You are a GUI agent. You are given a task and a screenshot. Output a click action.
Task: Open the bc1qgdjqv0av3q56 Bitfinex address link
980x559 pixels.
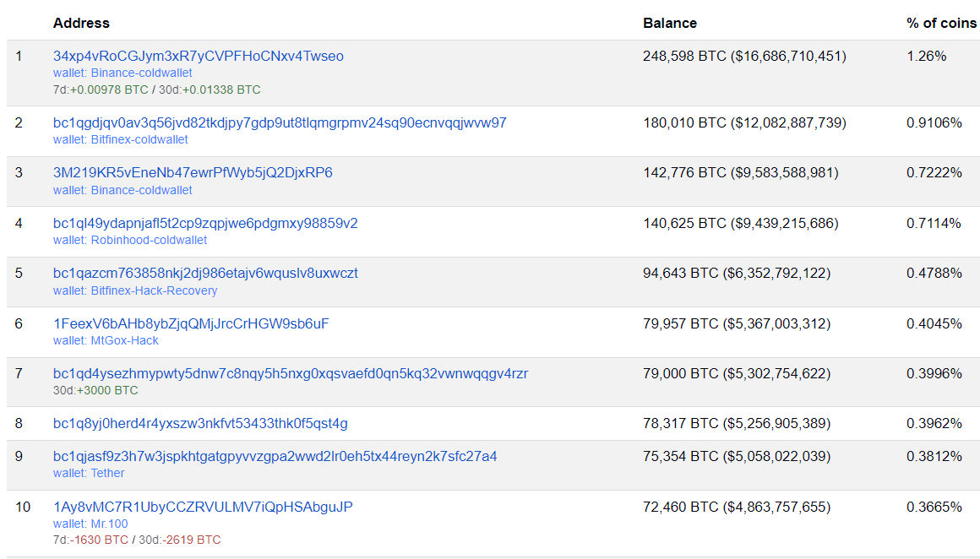pos(280,123)
